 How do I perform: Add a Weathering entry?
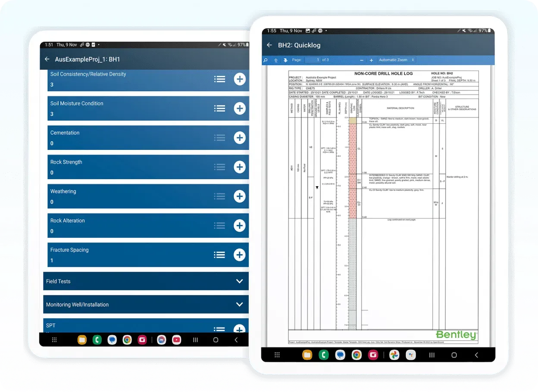(x=240, y=196)
